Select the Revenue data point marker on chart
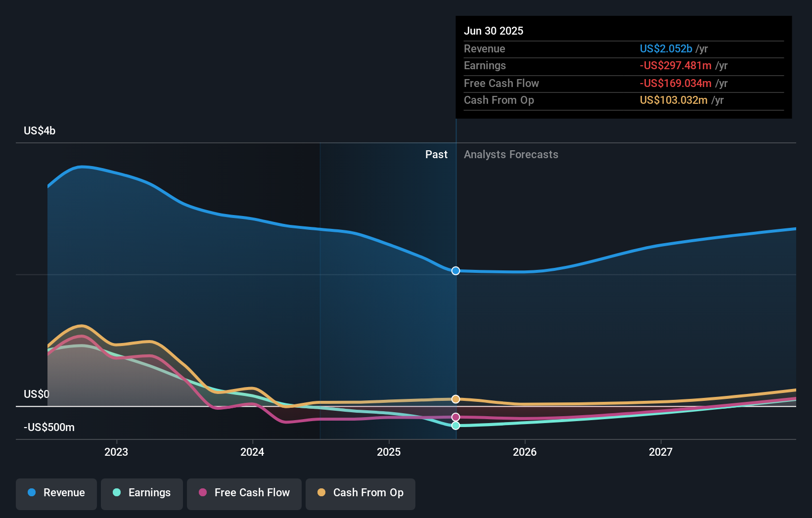Screen dimensions: 812x518 click(455, 271)
